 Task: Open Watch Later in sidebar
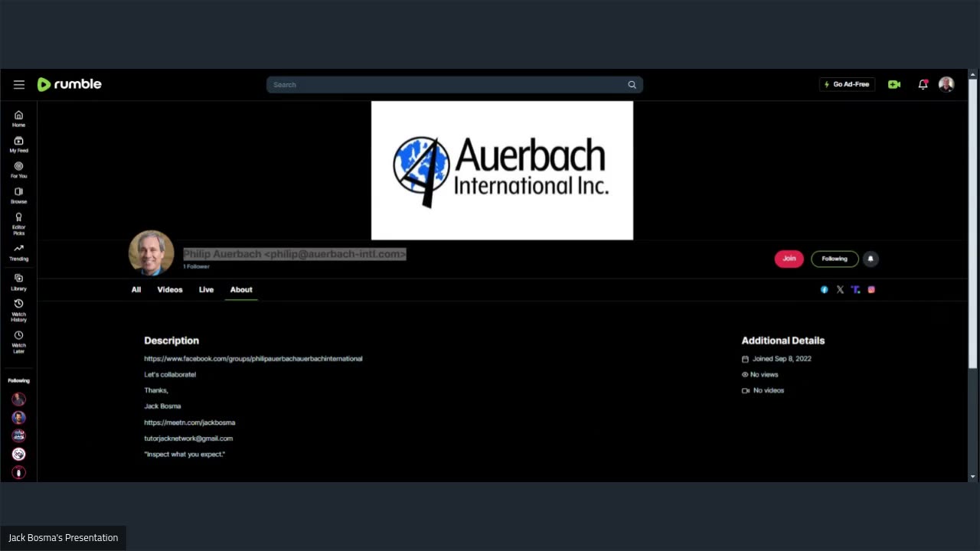[x=18, y=342]
